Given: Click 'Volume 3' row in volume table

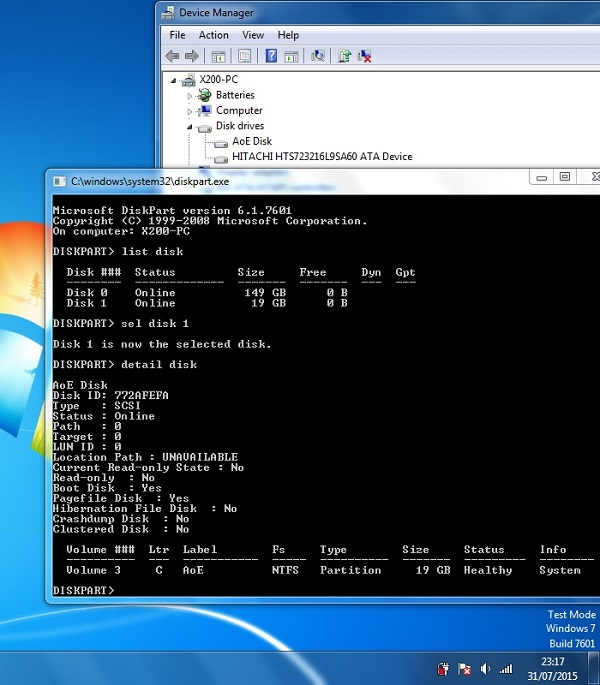Looking at the screenshot, I should pos(323,570).
